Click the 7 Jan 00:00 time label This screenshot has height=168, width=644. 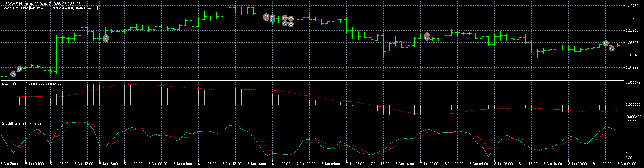tap(306, 164)
